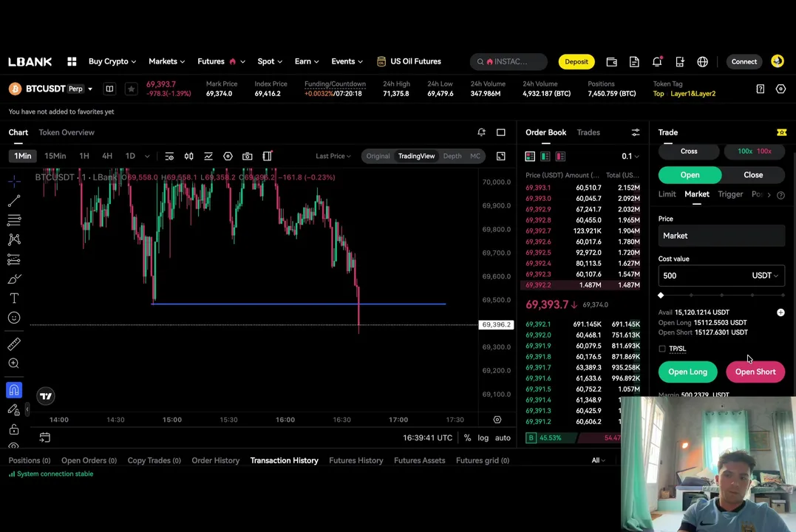Maximize the chart panel icon

pos(501,132)
